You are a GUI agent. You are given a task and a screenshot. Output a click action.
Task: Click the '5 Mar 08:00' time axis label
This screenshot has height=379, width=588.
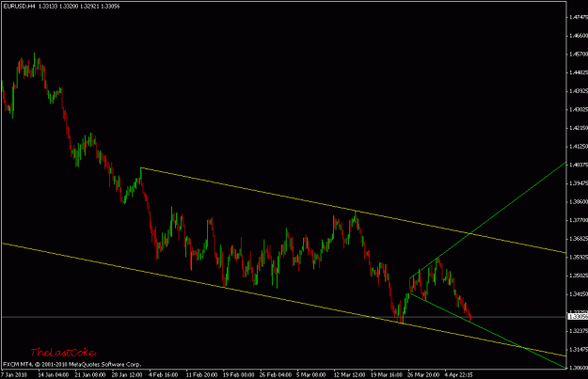coord(311,374)
